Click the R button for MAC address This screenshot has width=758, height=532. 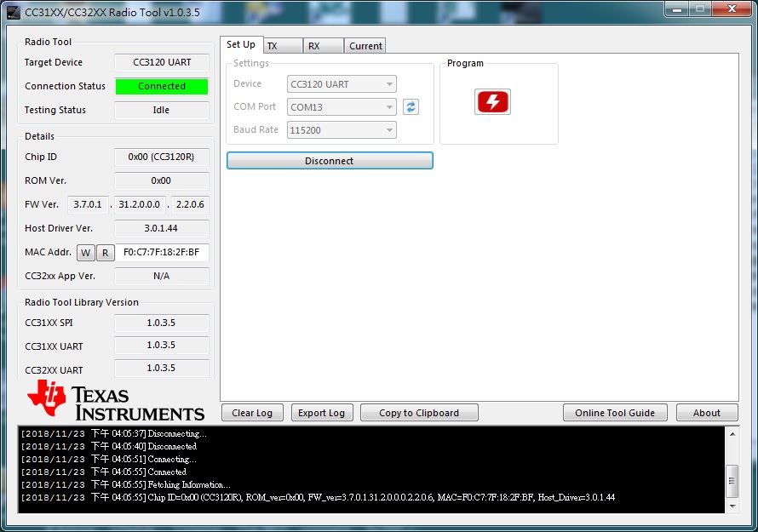point(105,252)
